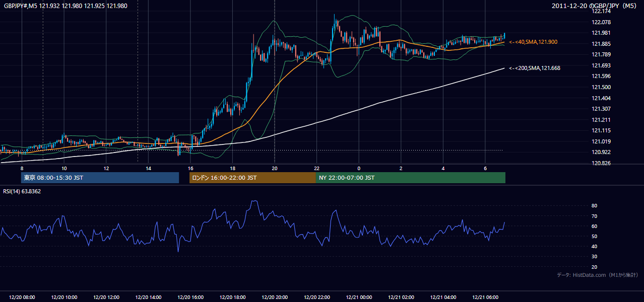Screen dimensions: 644x302
Task: Click price axis value 121.981
Action: click(601, 33)
